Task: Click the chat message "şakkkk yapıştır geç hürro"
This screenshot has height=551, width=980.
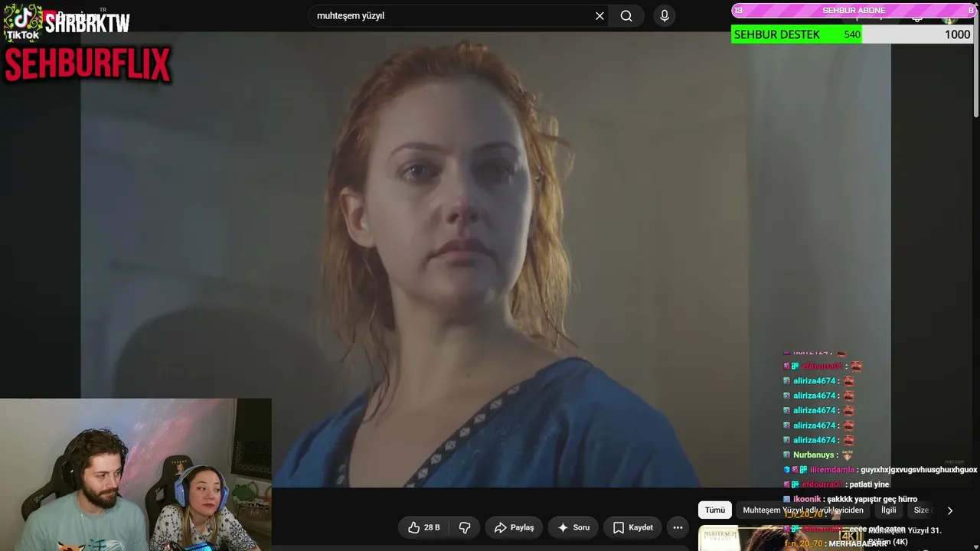Action: 872,500
